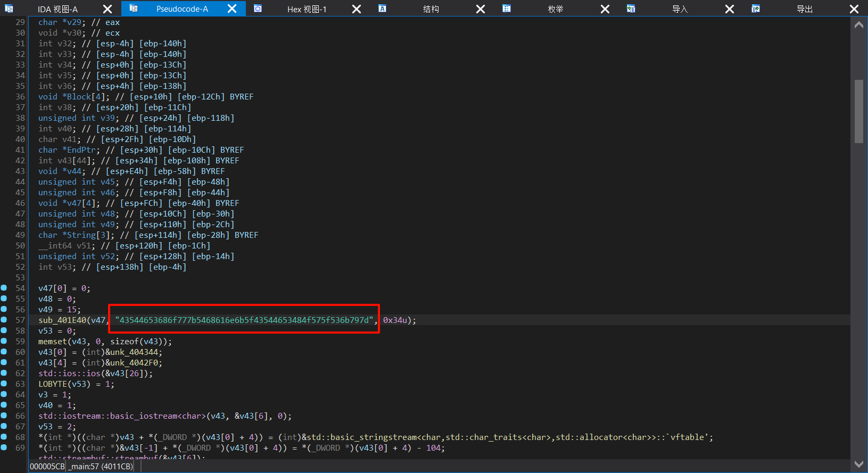Click the 导入 tab icon
The height and width of the screenshot is (473, 868).
(631, 9)
